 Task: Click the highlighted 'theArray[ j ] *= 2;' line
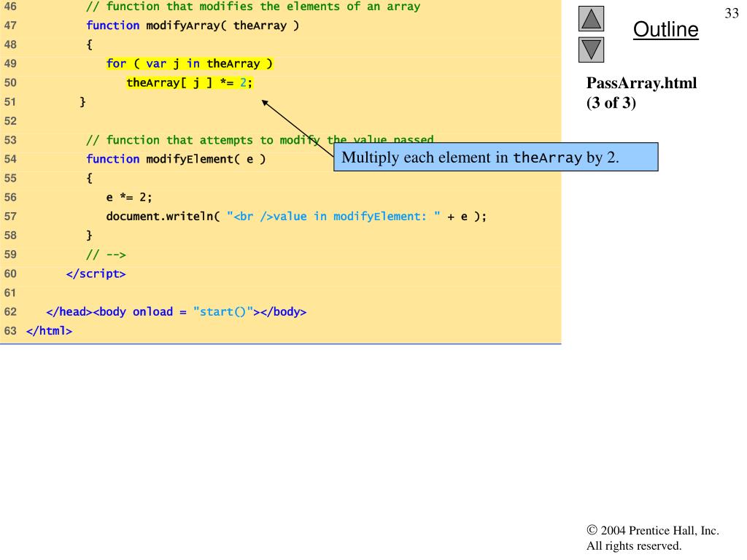coord(189,83)
